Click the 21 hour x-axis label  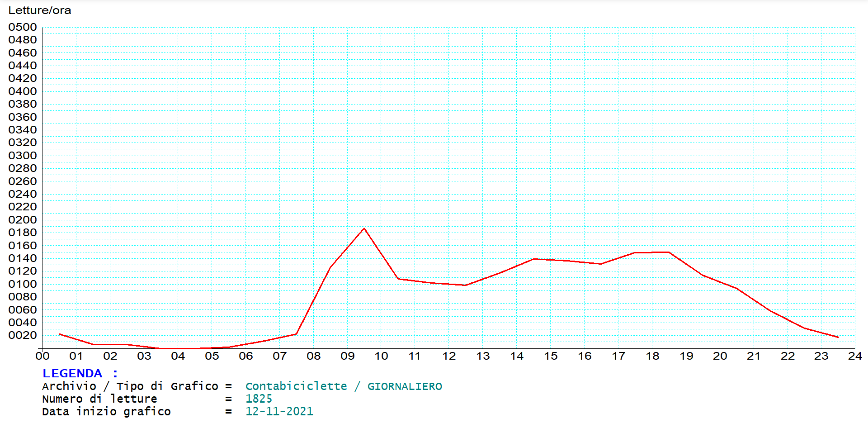point(754,356)
